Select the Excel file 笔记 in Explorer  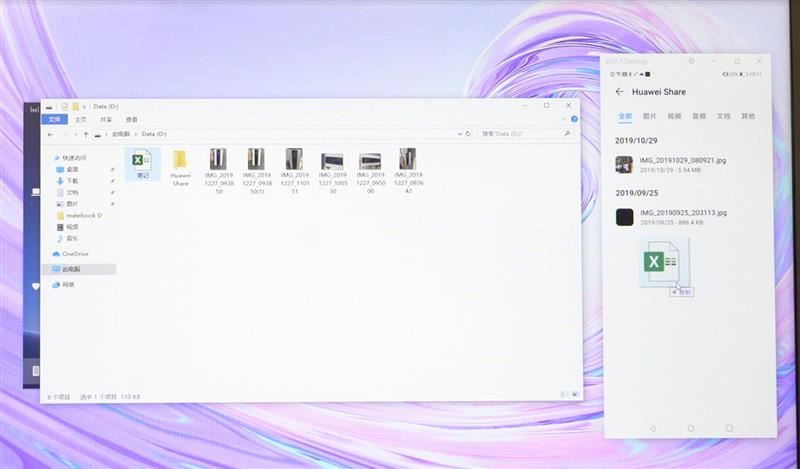click(x=142, y=164)
